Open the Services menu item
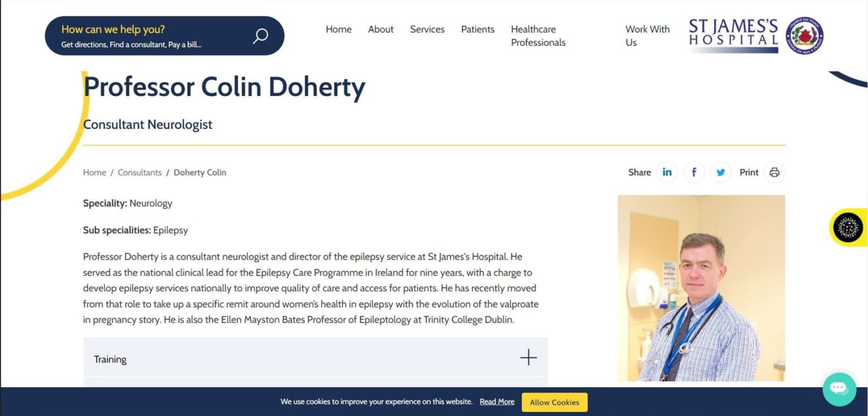Screen dimensions: 868x416 click(x=427, y=29)
